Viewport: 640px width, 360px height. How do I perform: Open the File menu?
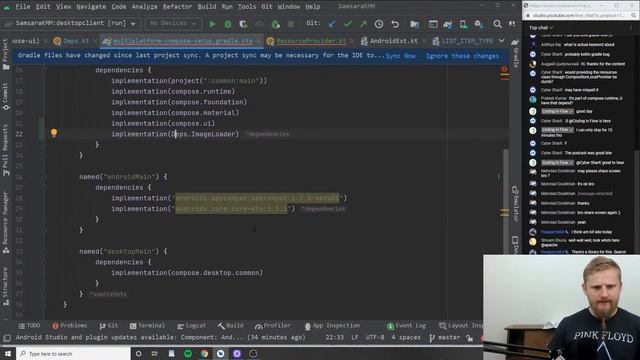23,7
